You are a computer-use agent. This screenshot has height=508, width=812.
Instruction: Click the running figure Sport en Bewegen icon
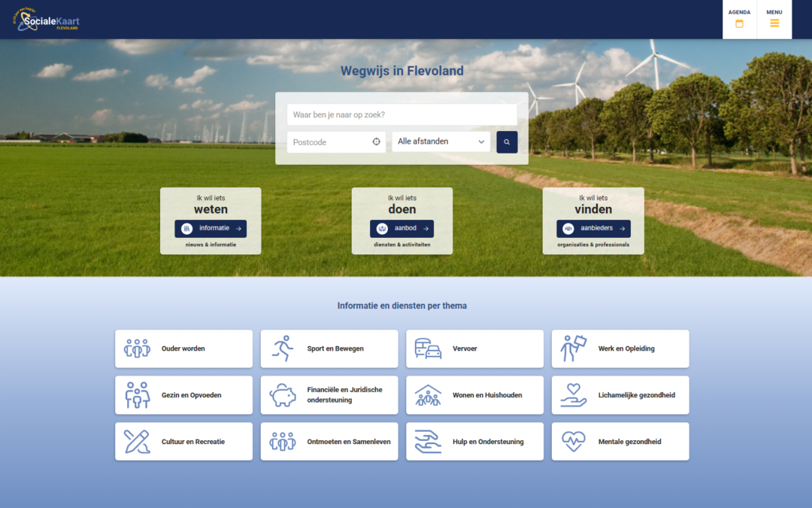pyautogui.click(x=283, y=348)
